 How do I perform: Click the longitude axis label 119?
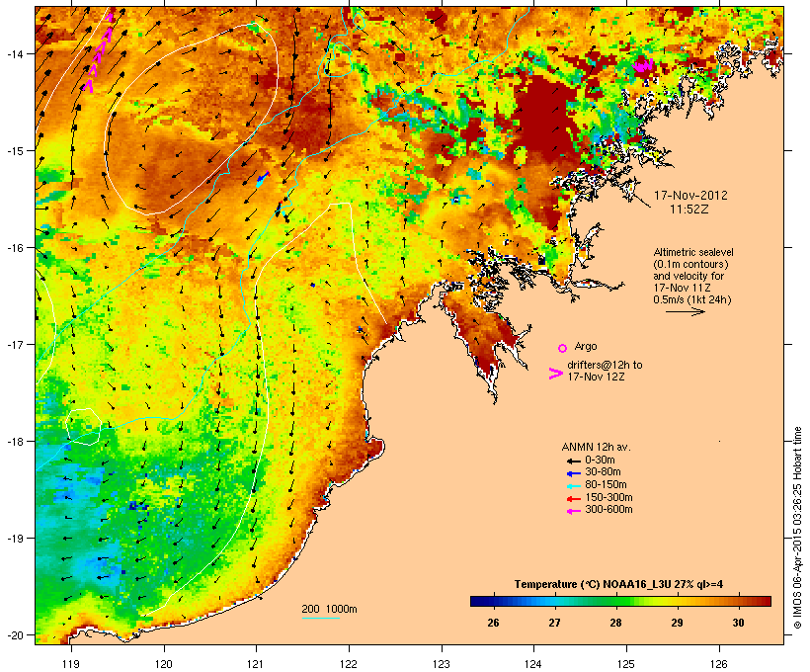pyautogui.click(x=71, y=664)
